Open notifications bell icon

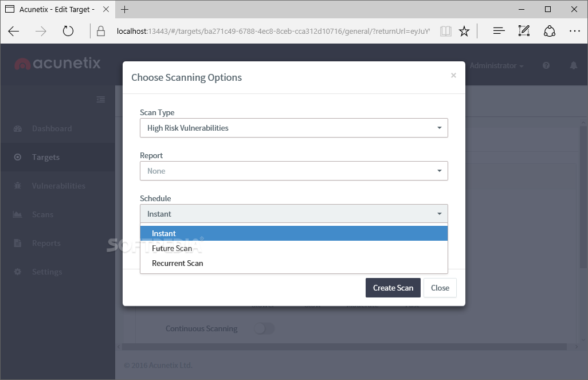click(x=573, y=66)
